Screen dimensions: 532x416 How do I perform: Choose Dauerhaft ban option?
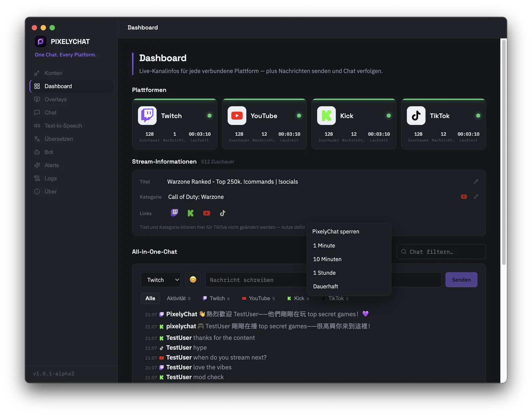tap(349, 287)
